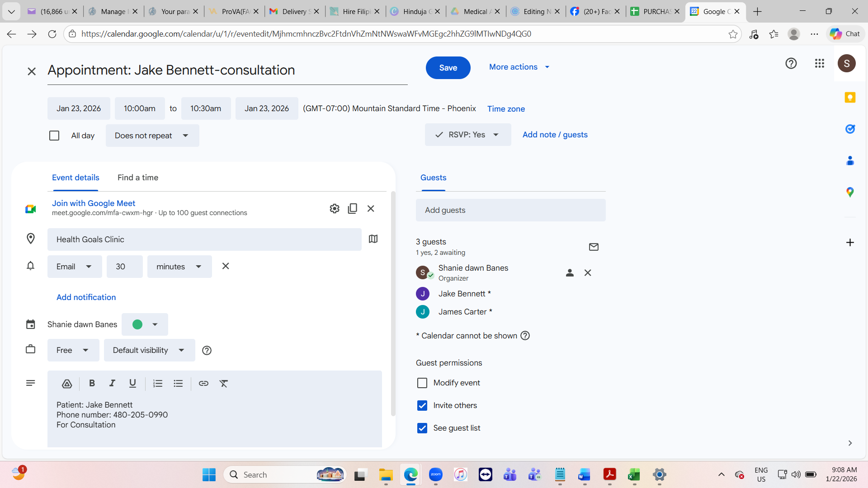Image resolution: width=868 pixels, height=488 pixels.
Task: Preview location in Maps icon
Action: pos(373,239)
